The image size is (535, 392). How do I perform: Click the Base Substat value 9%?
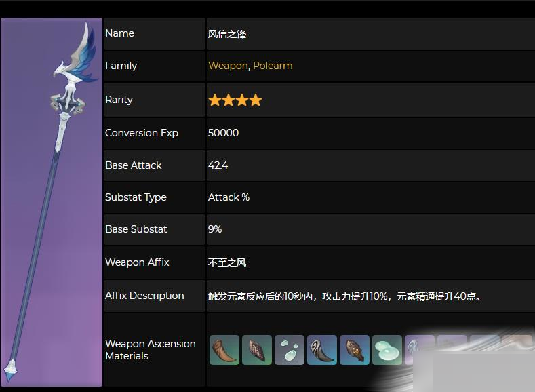(x=215, y=229)
